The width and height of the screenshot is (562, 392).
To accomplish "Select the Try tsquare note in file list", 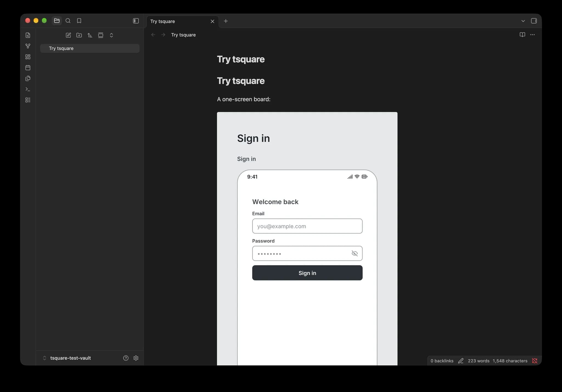I will [90, 48].
